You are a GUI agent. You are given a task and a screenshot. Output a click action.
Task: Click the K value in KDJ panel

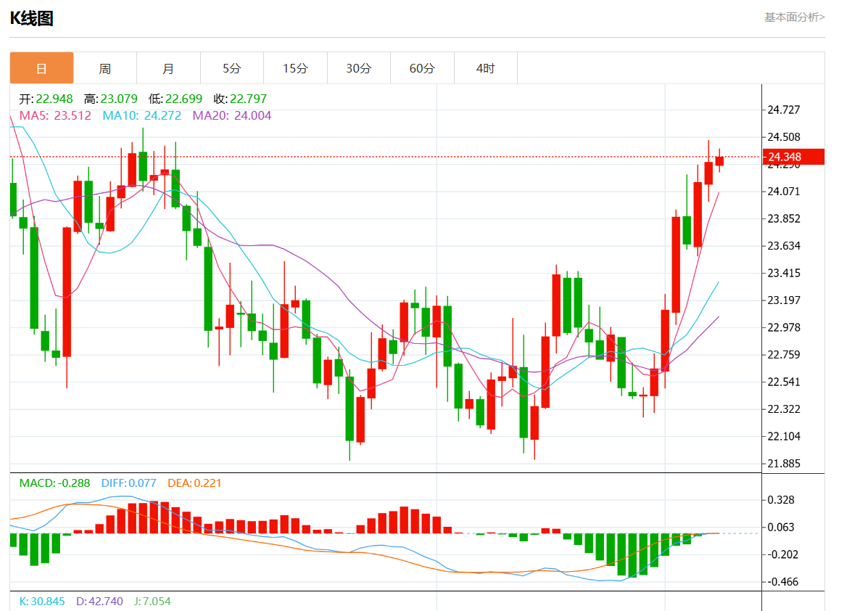click(42, 601)
